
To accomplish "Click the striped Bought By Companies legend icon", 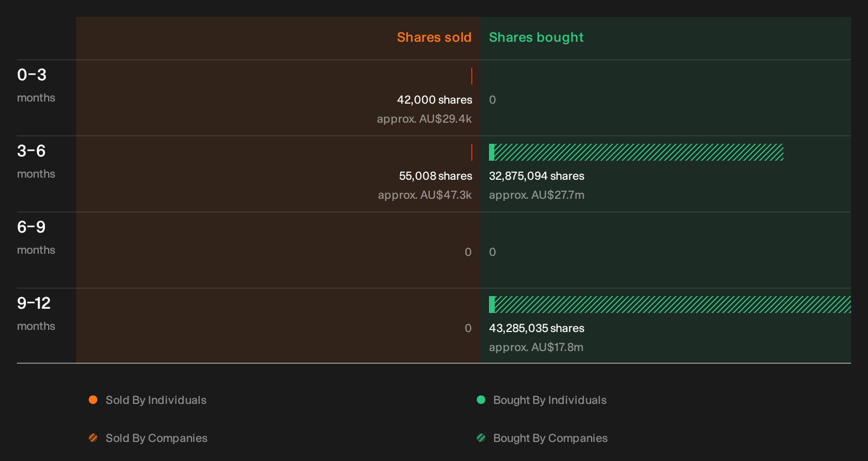I will point(481,438).
